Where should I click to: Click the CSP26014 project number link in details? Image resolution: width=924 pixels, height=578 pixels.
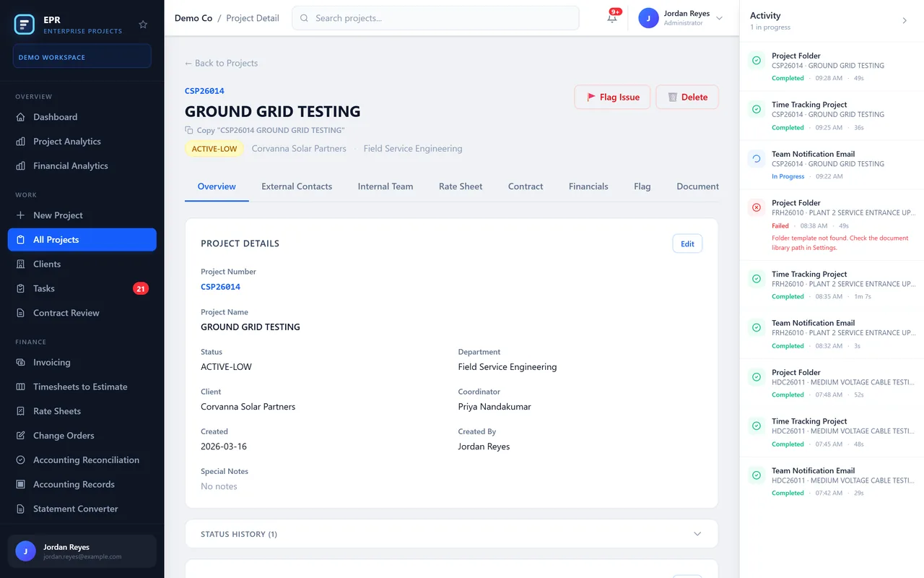click(221, 287)
